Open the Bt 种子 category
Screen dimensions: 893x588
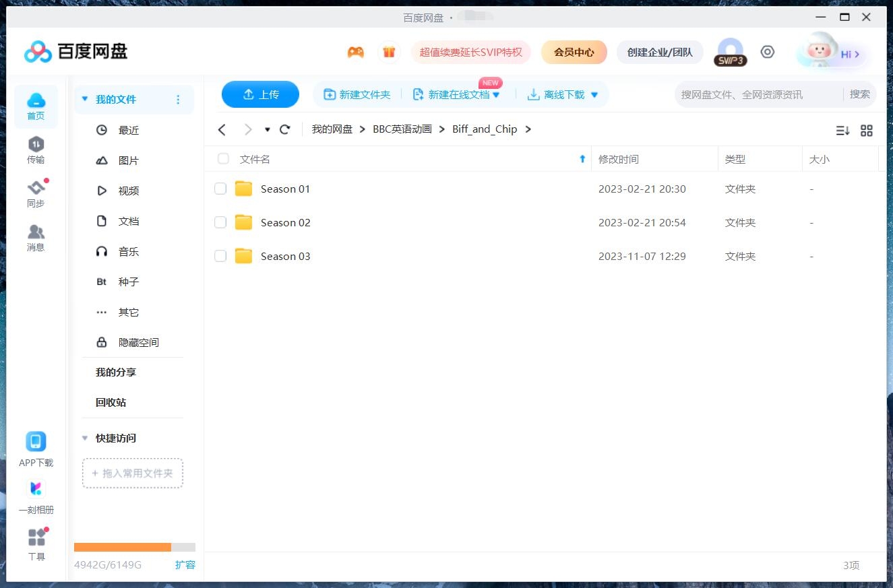128,282
